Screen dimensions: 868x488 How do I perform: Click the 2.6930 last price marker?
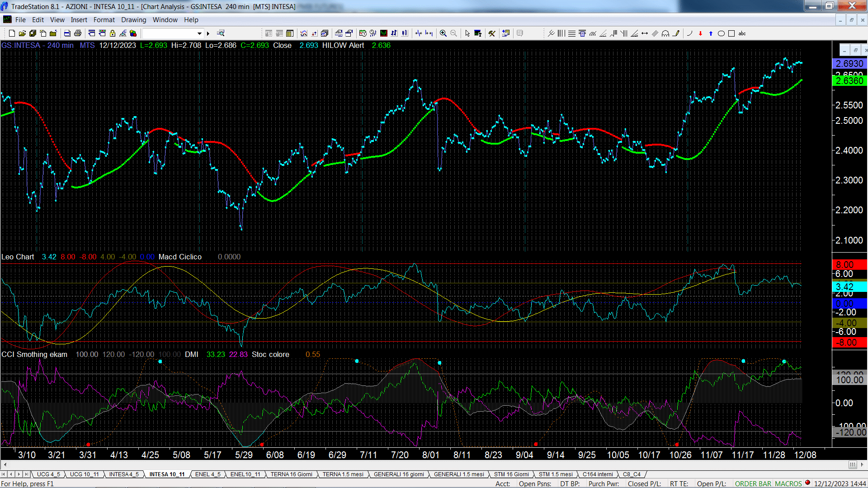pos(849,64)
